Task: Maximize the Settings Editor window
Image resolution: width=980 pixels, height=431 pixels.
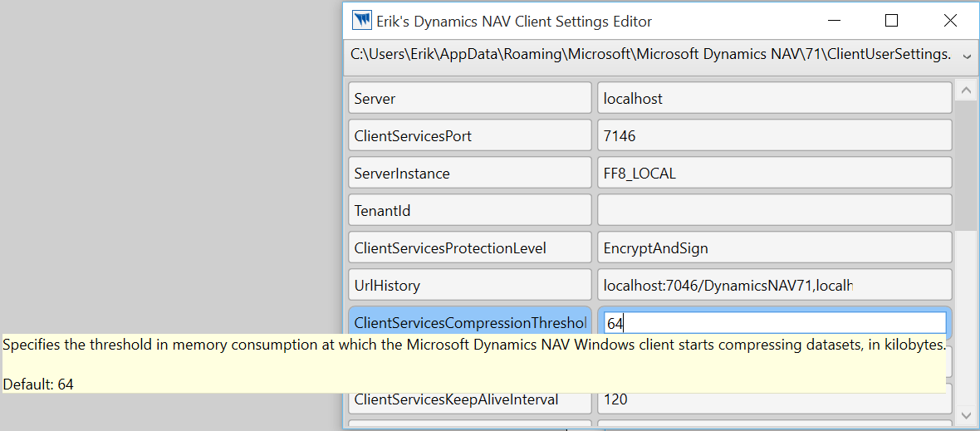Action: coord(892,21)
